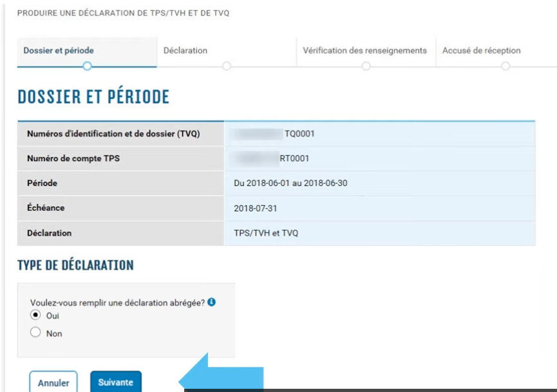The width and height of the screenshot is (557, 392).
Task: Click the step circle under Vérification des renseignements
Action: pyautogui.click(x=366, y=66)
